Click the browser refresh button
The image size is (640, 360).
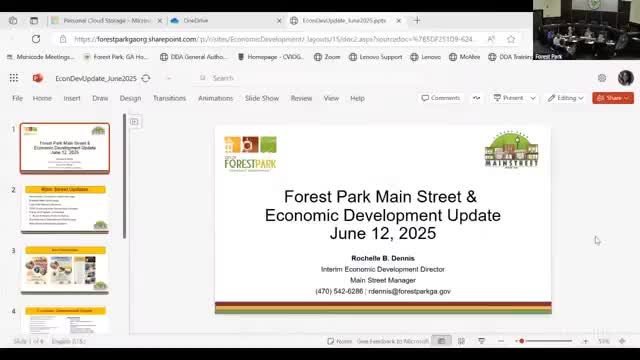pos(36,39)
